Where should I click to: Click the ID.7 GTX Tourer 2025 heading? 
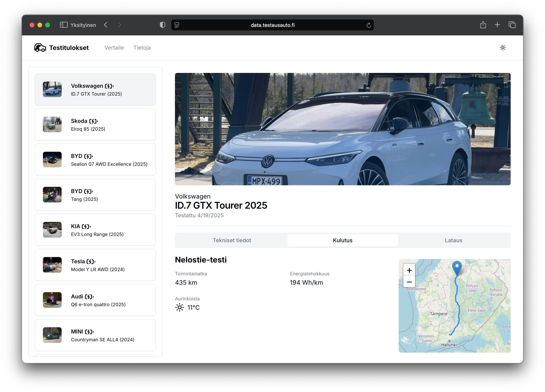(x=221, y=205)
